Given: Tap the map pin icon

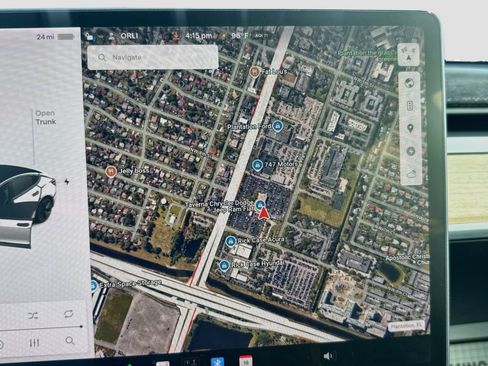Looking at the screenshot, I should (410, 128).
